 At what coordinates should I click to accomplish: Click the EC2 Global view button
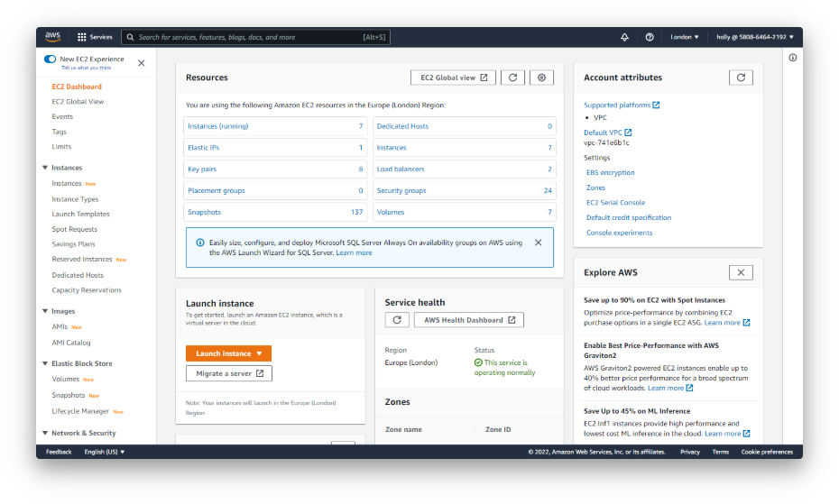tap(453, 78)
